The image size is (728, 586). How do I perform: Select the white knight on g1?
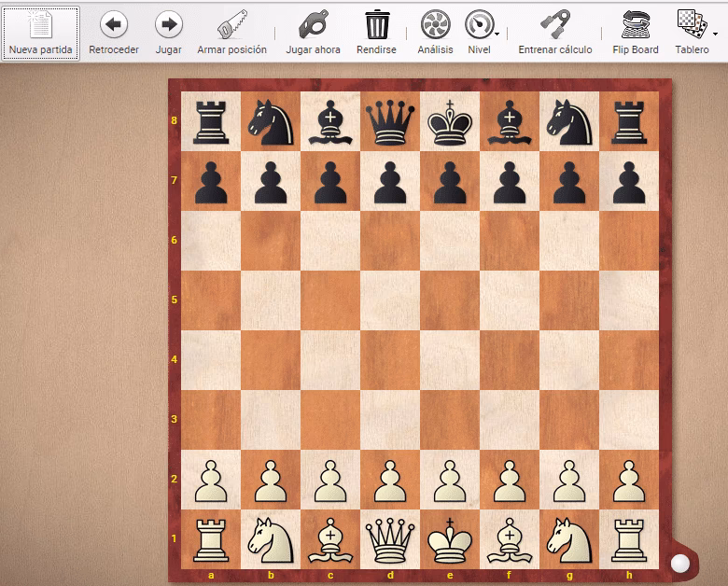click(569, 539)
